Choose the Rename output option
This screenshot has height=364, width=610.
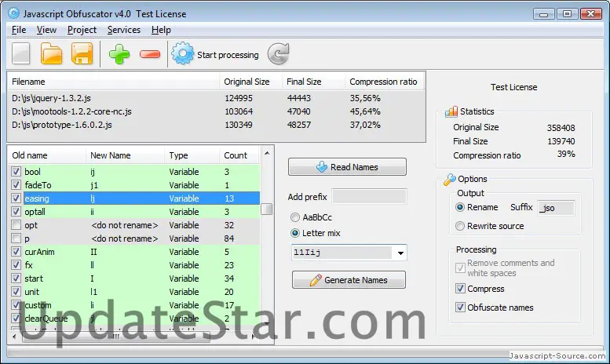pyautogui.click(x=460, y=207)
